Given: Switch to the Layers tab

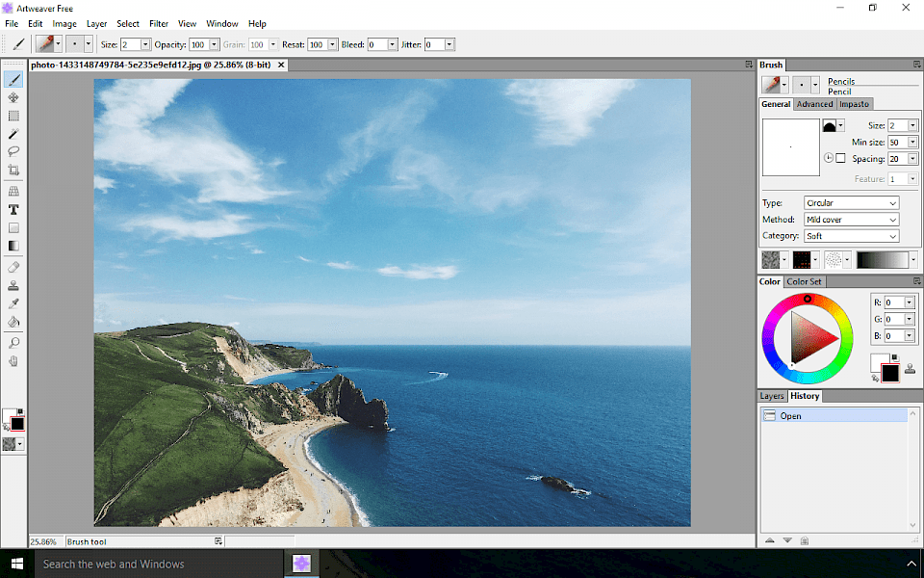Looking at the screenshot, I should tap(771, 396).
